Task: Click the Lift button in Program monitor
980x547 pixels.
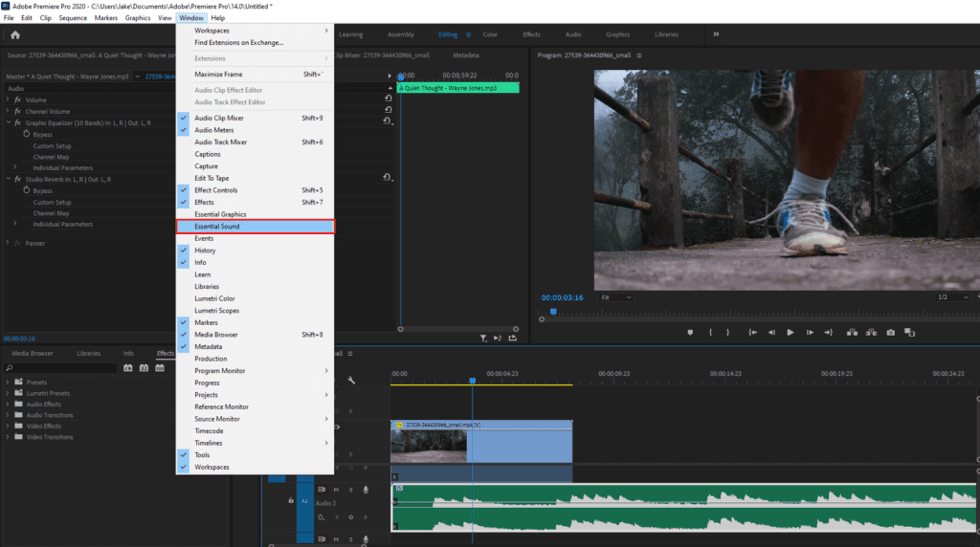Action: tap(852, 332)
